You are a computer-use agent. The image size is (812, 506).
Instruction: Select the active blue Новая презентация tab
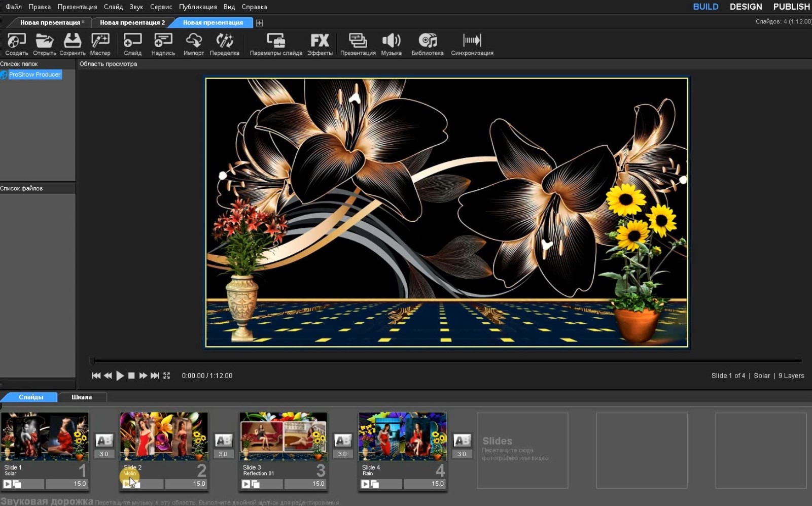coord(213,23)
